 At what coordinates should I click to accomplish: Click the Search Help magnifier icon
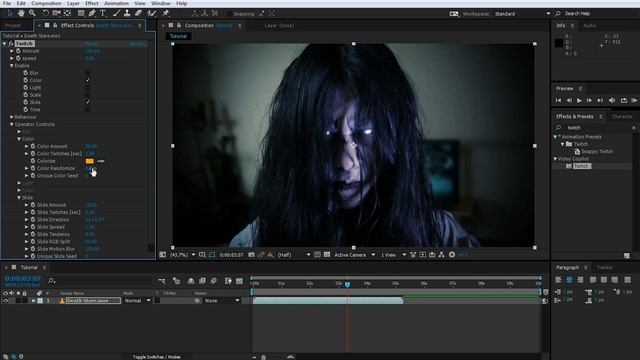pos(558,13)
